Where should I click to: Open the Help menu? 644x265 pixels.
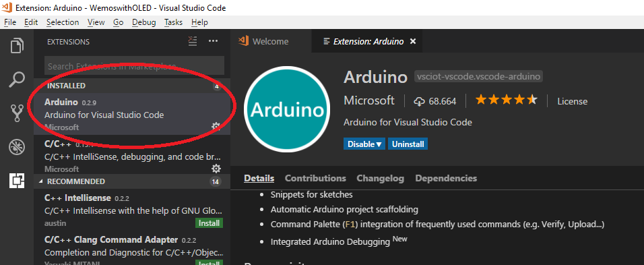pos(199,22)
